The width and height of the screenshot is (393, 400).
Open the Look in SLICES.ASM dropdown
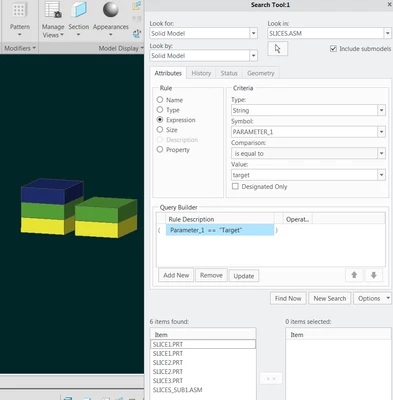[x=387, y=33]
